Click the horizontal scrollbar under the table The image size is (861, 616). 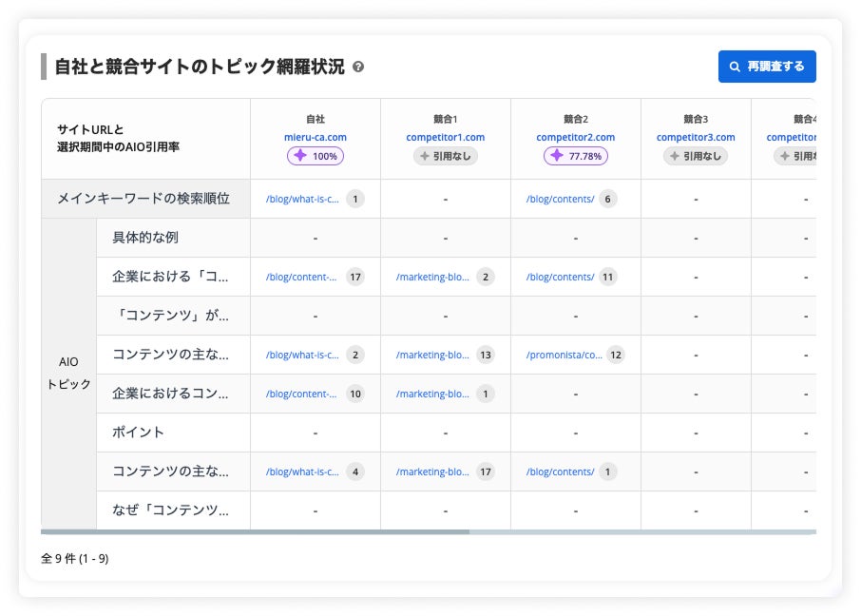255,532
